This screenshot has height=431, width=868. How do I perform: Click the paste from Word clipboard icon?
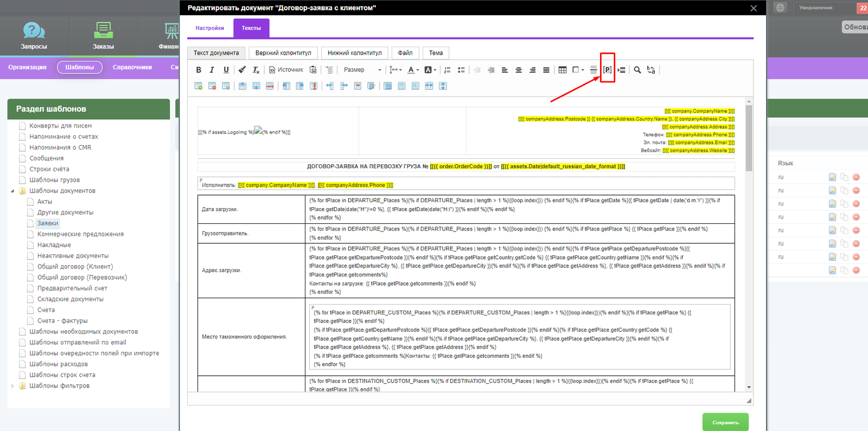(313, 70)
